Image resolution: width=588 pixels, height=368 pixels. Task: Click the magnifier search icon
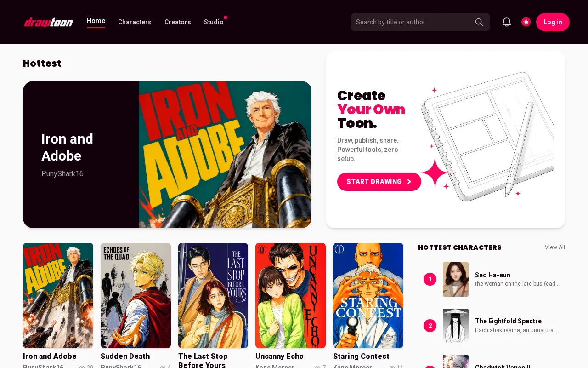click(479, 22)
